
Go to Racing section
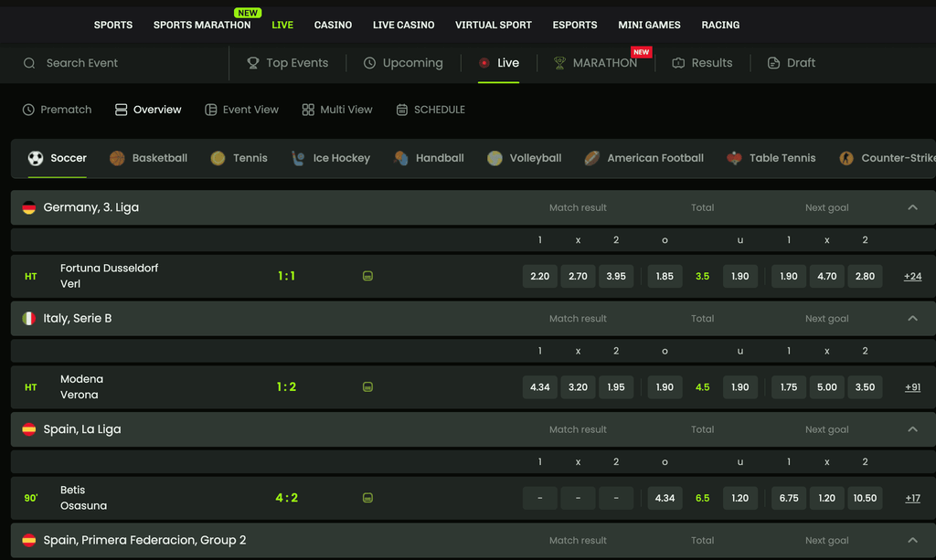720,25
